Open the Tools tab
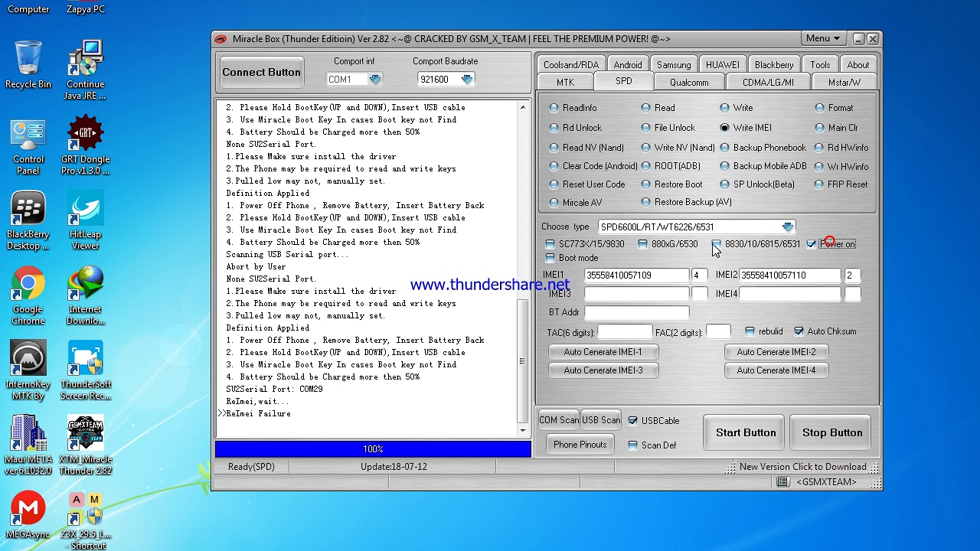 (x=820, y=65)
